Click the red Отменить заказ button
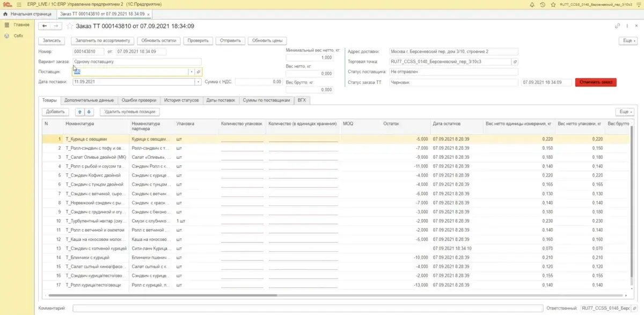This screenshot has width=644, height=315. click(596, 82)
